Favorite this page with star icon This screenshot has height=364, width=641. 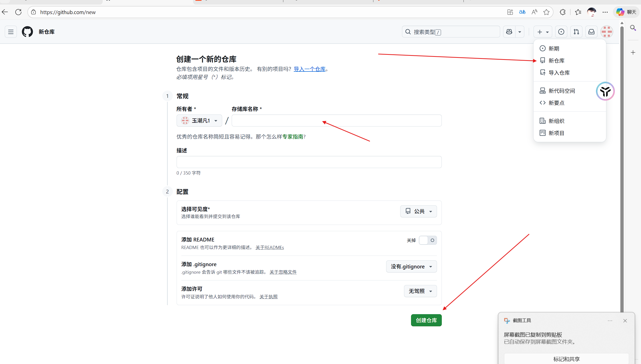click(x=546, y=12)
